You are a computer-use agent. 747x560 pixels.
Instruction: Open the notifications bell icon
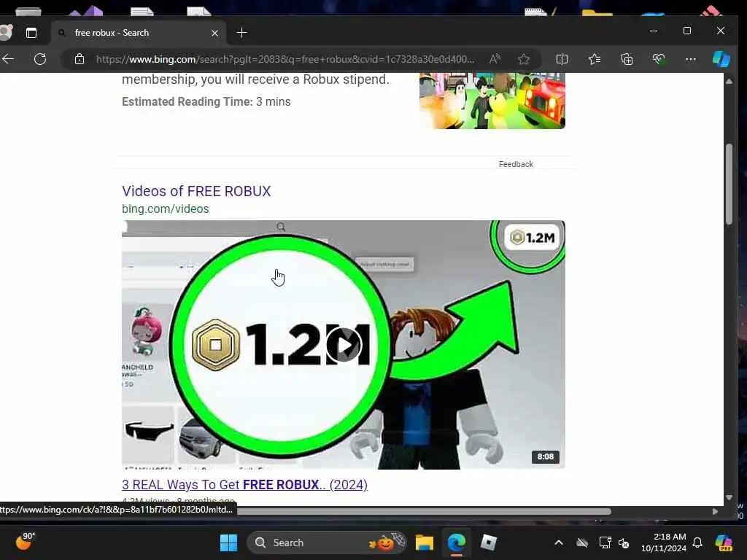tap(697, 542)
